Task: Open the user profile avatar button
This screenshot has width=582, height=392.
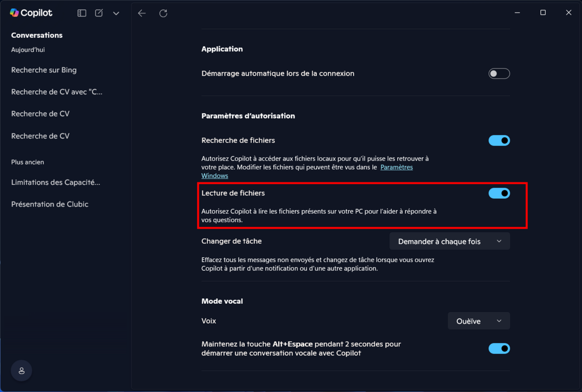Action: point(21,371)
